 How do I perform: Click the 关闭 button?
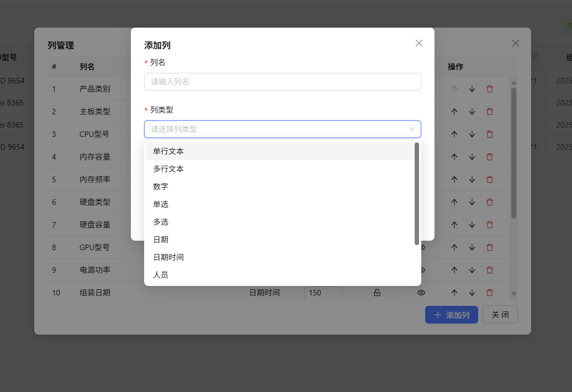[x=500, y=314]
